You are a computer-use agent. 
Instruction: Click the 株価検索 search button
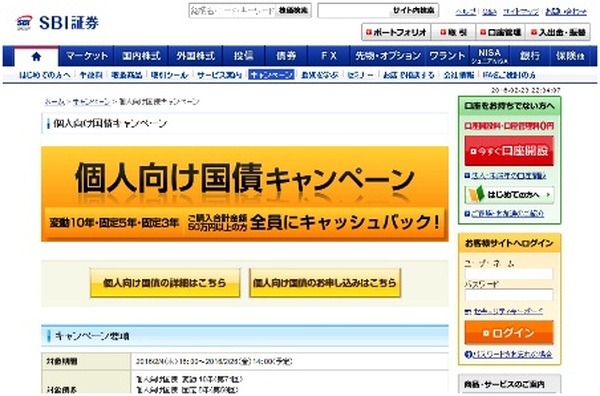click(x=293, y=10)
